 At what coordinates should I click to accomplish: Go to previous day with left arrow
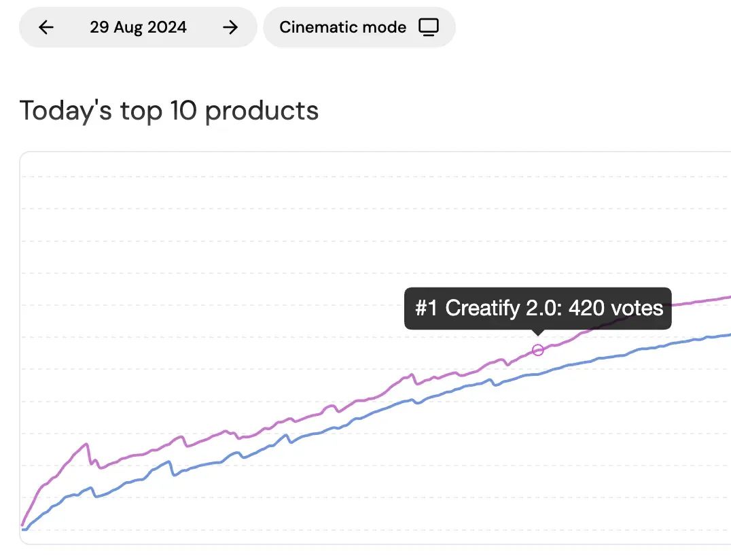coord(46,27)
